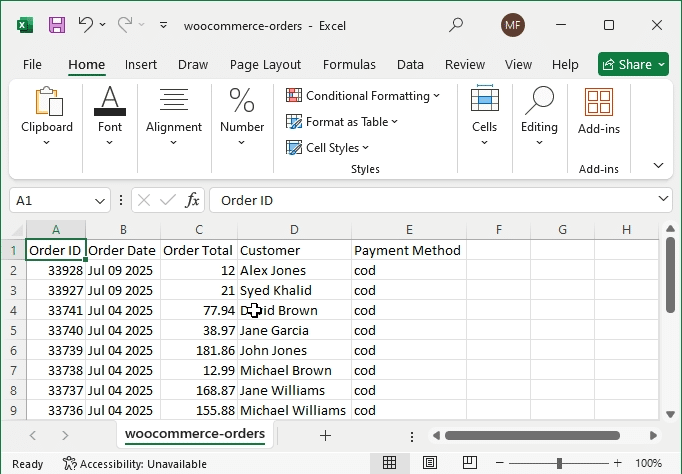
Task: Switch to the Draw tab
Action: tap(193, 64)
